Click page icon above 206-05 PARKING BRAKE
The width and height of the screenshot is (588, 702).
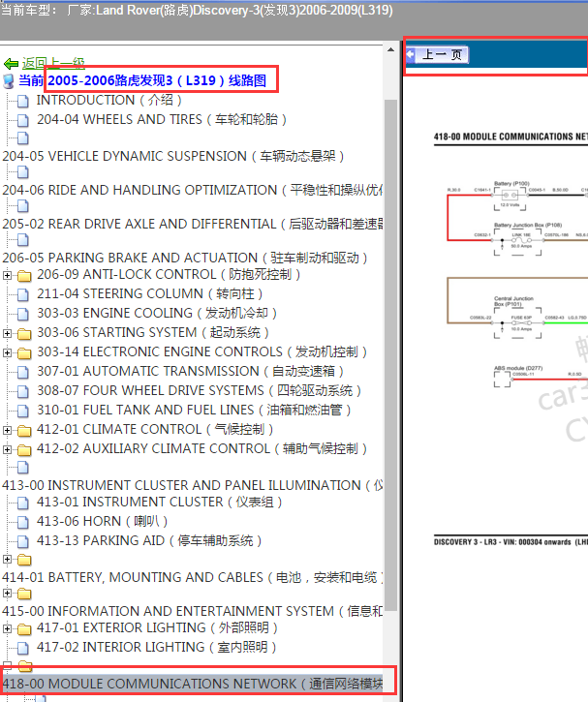pos(23,240)
